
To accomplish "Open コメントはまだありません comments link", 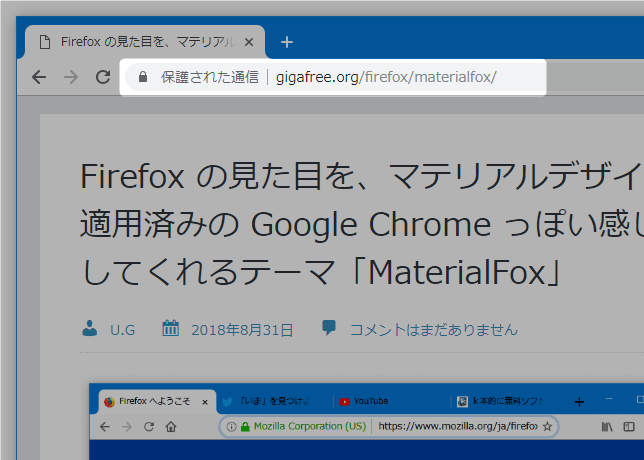I will 434,330.
